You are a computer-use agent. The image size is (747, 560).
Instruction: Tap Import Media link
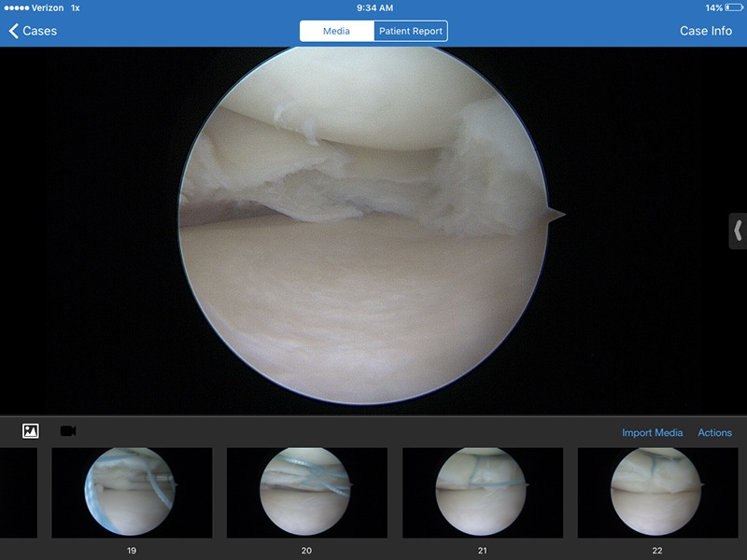tap(652, 432)
